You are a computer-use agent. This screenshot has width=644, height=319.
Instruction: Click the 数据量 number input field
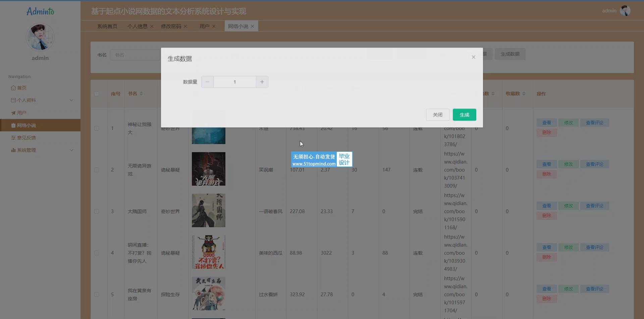coord(234,82)
